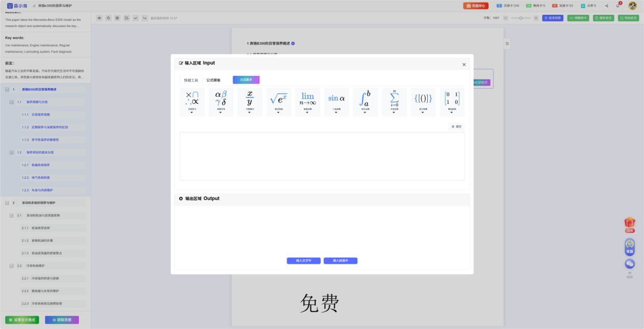Click the 论文问答 toolbar button
The image size is (644, 329).
pyautogui.click(x=553, y=18)
